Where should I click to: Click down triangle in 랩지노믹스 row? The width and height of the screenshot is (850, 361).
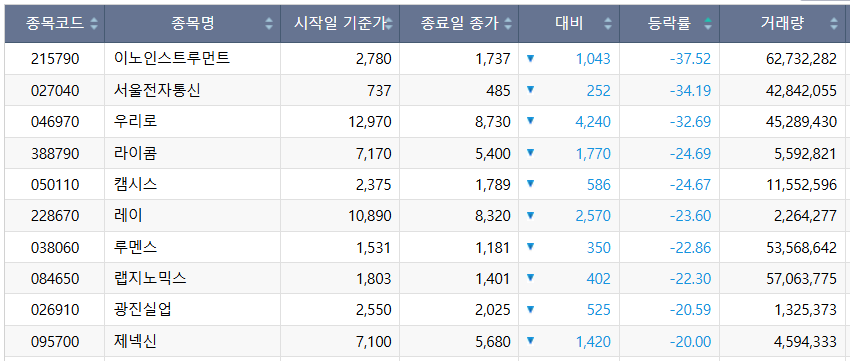pyautogui.click(x=530, y=278)
